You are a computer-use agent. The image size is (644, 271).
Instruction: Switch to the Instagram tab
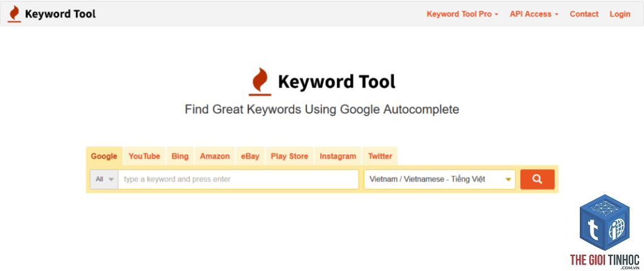click(338, 156)
